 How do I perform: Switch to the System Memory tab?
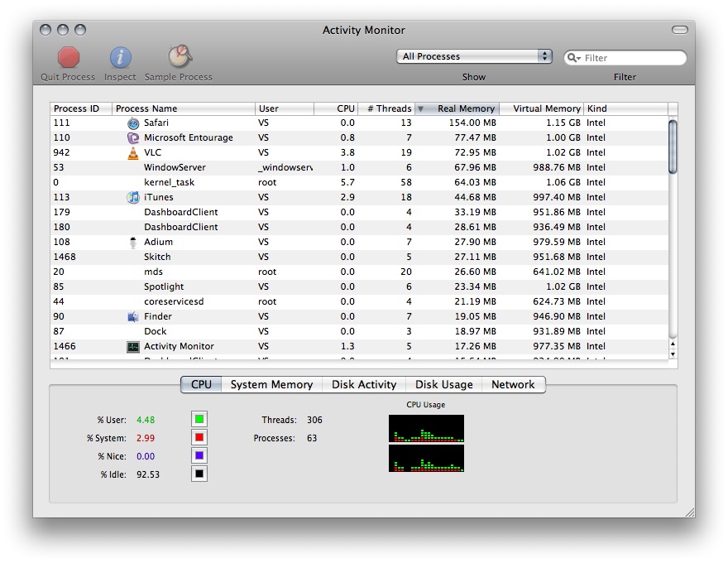point(271,385)
